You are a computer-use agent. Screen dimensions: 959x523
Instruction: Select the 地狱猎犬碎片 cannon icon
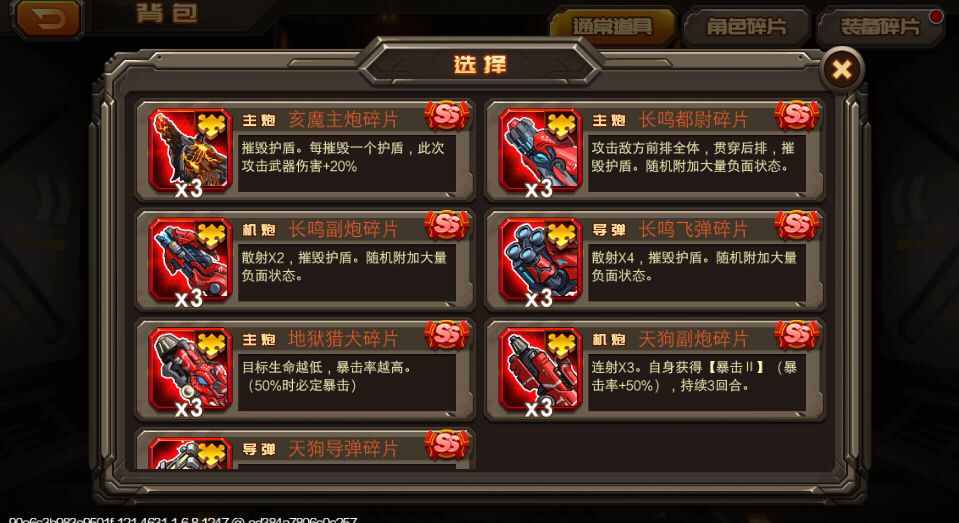[190, 369]
